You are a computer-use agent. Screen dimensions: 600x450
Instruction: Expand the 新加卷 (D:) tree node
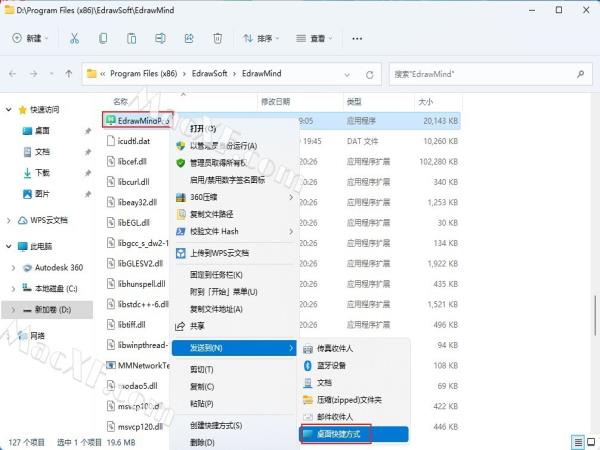[x=13, y=310]
